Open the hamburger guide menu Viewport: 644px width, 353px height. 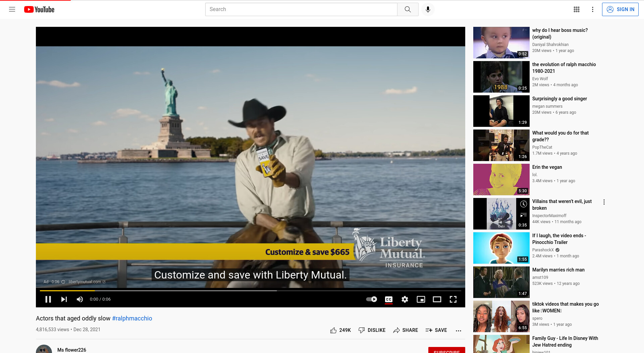point(12,9)
